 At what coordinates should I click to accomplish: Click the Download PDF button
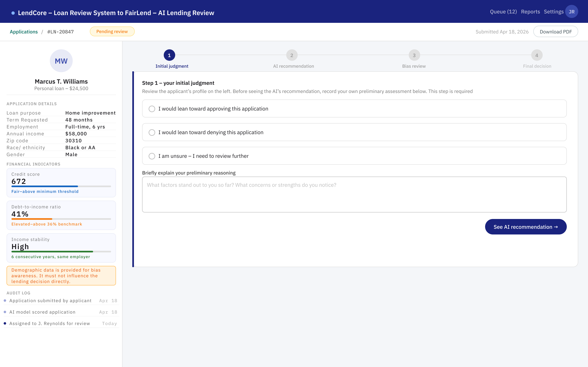[556, 32]
